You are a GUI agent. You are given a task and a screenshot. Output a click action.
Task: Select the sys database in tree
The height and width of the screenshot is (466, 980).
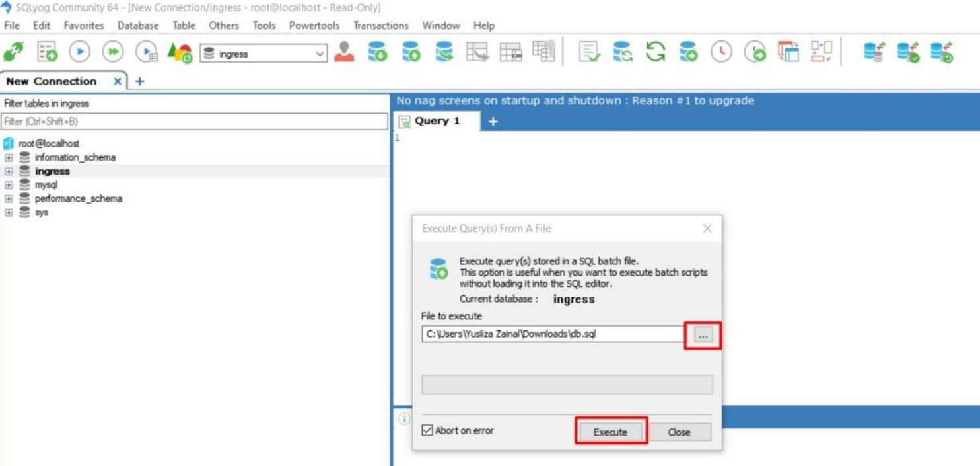tap(41, 212)
